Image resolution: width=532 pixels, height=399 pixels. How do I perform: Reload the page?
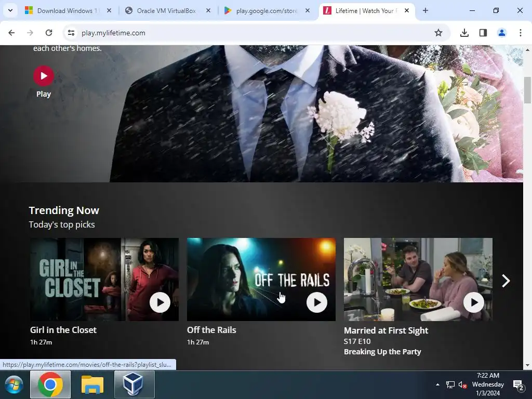click(49, 33)
